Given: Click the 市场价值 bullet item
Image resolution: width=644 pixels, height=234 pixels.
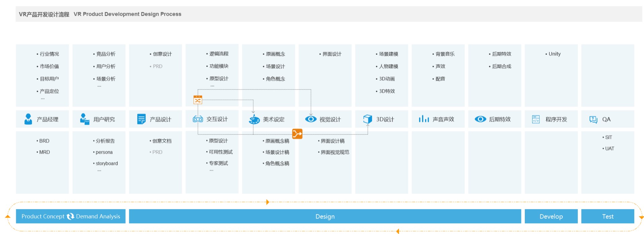Looking at the screenshot, I should click(x=48, y=66).
